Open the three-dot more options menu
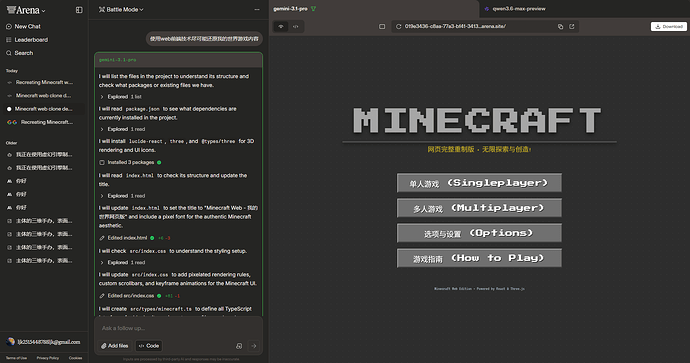 coord(257,10)
